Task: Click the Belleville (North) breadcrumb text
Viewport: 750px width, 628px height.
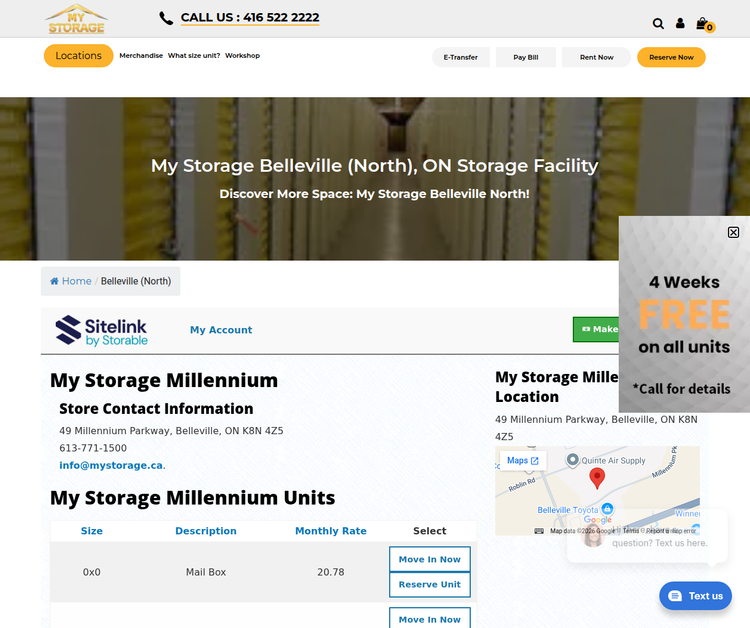Action: pyautogui.click(x=136, y=281)
